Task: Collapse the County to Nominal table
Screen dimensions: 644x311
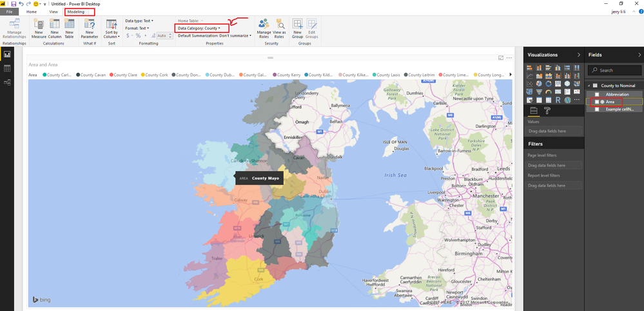Action: [x=590, y=85]
